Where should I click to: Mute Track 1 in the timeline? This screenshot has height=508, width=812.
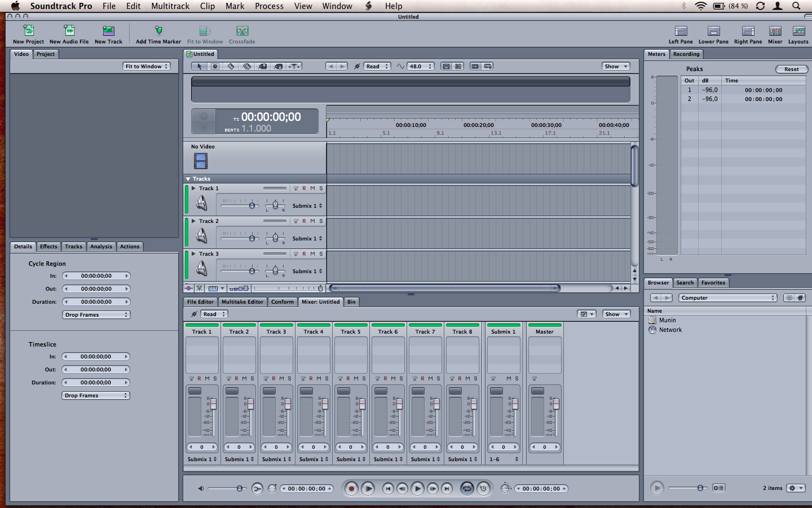(x=312, y=189)
